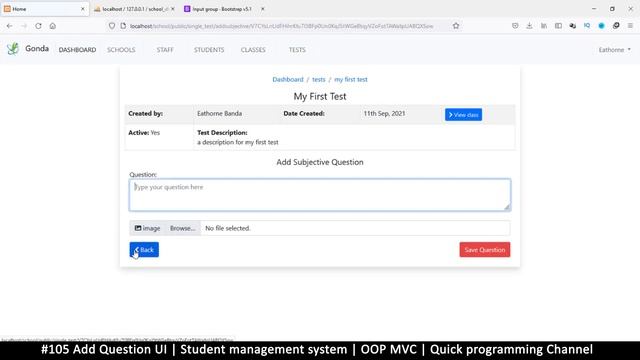640x360 pixels.
Task: Select the Home browser tab
Action: [43, 9]
